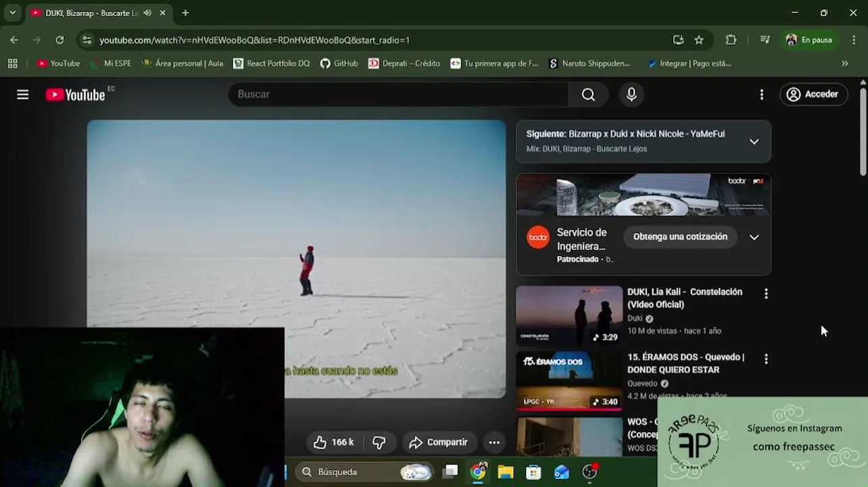Open React Portfolio DQ bookmark
Screen dimensions: 868x487
[271, 64]
